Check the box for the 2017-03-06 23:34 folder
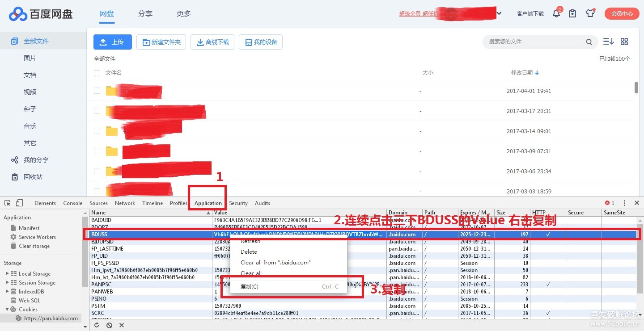The image size is (644, 331). [x=97, y=171]
